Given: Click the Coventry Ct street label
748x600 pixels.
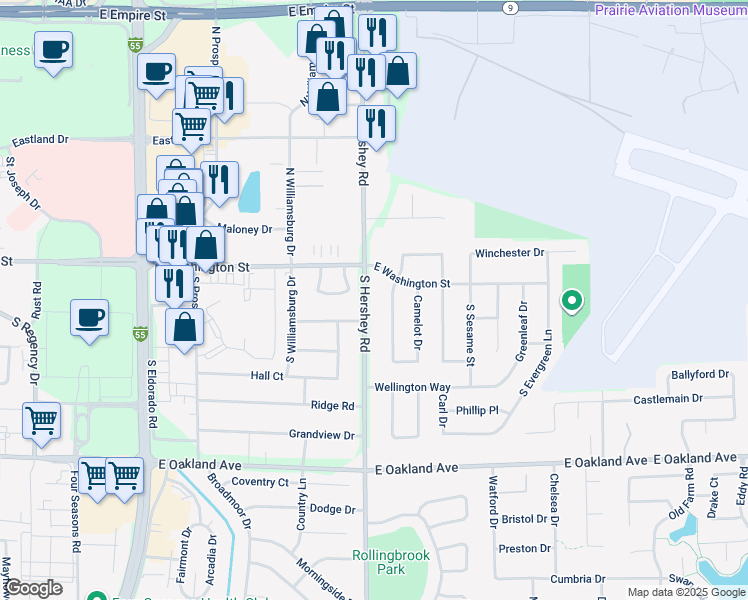Looking at the screenshot, I should point(260,482).
